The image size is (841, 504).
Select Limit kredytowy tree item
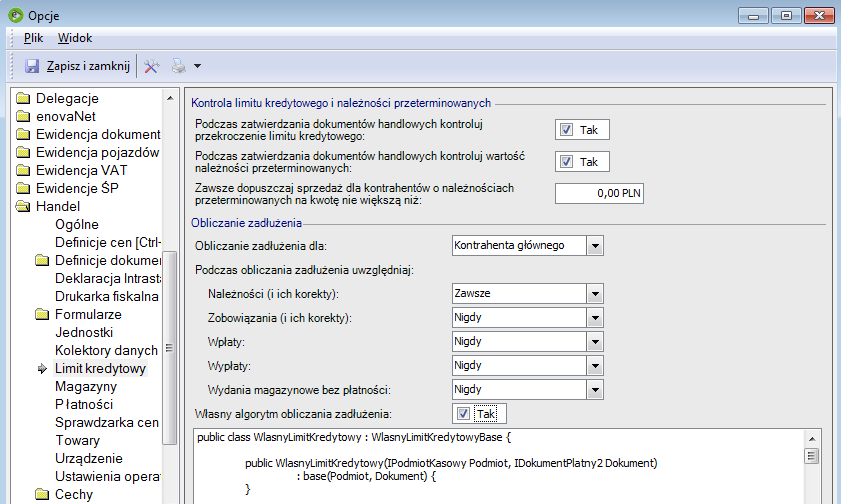pyautogui.click(x=100, y=368)
